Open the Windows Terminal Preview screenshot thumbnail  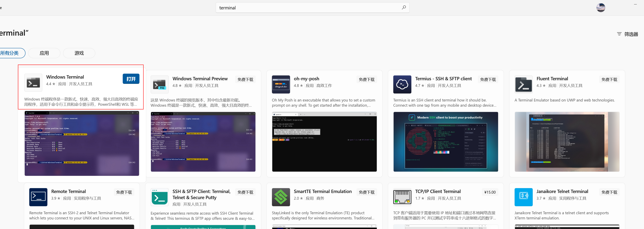[x=203, y=142]
